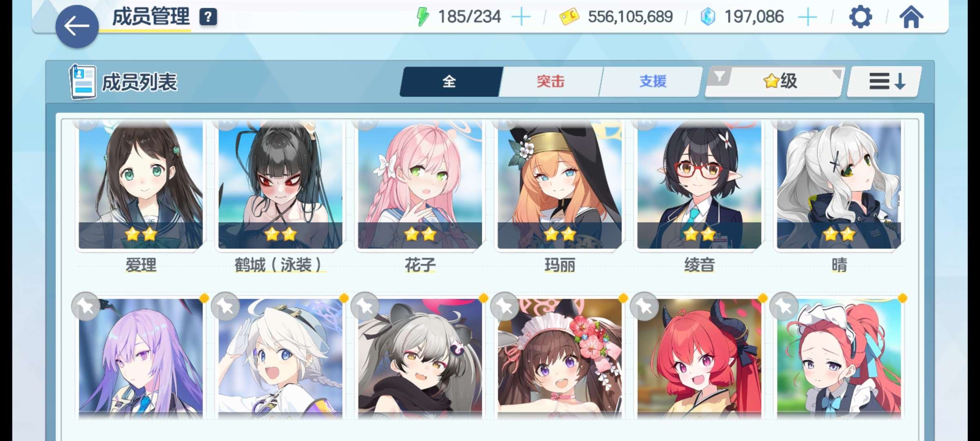Return to the home screen icon

911,17
